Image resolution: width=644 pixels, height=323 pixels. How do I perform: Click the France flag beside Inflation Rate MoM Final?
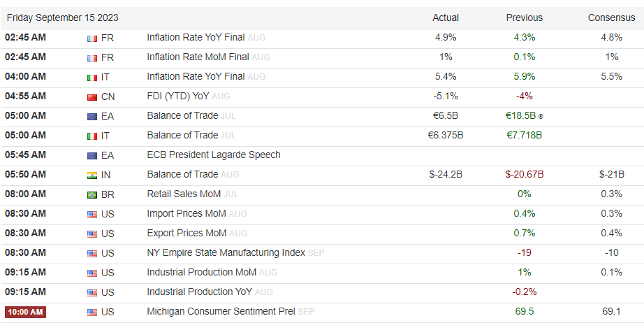[92, 57]
